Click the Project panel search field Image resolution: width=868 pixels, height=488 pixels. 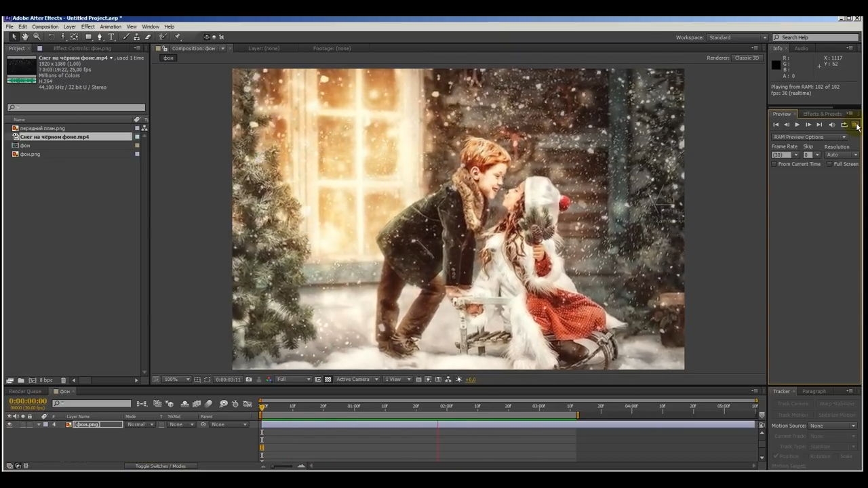pyautogui.click(x=76, y=108)
